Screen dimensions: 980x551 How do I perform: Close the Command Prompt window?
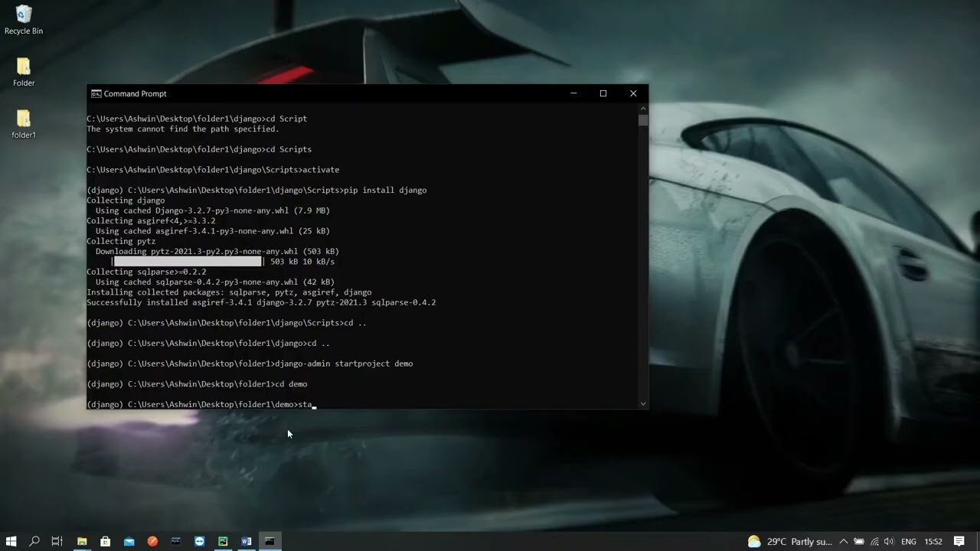633,93
